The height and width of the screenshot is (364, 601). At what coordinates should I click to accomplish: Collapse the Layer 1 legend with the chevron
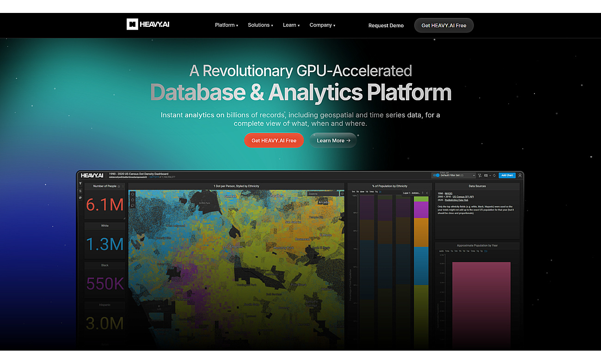pyautogui.click(x=427, y=193)
